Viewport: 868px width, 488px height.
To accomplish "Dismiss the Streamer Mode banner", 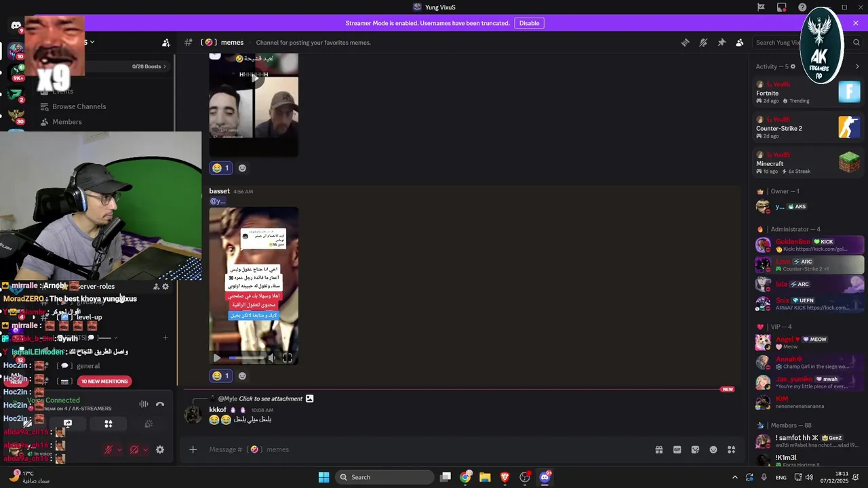I will (x=856, y=23).
